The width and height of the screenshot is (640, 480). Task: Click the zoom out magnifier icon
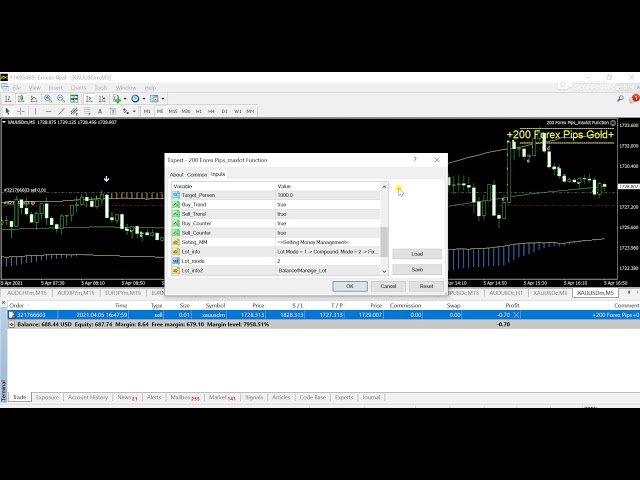point(59,99)
